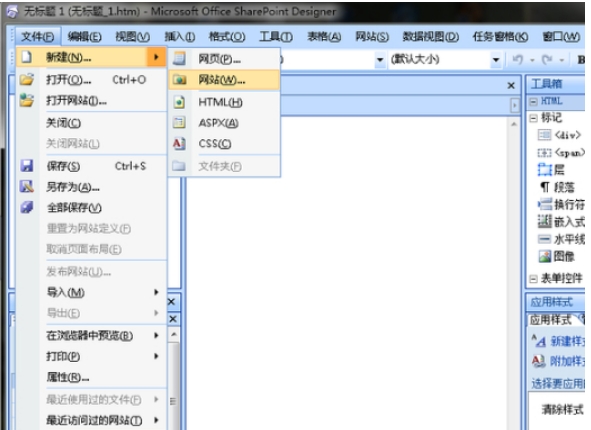
Task: Open the font size (默认大小) dropdown
Action: (496, 60)
